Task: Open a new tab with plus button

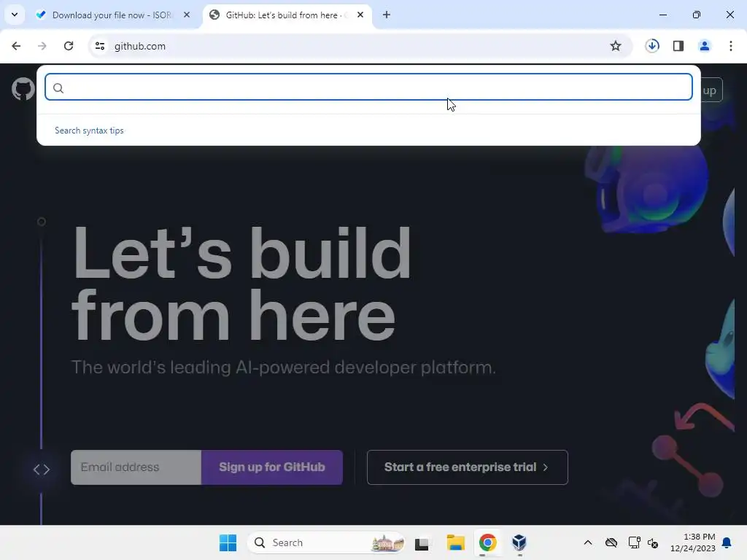Action: (x=387, y=15)
